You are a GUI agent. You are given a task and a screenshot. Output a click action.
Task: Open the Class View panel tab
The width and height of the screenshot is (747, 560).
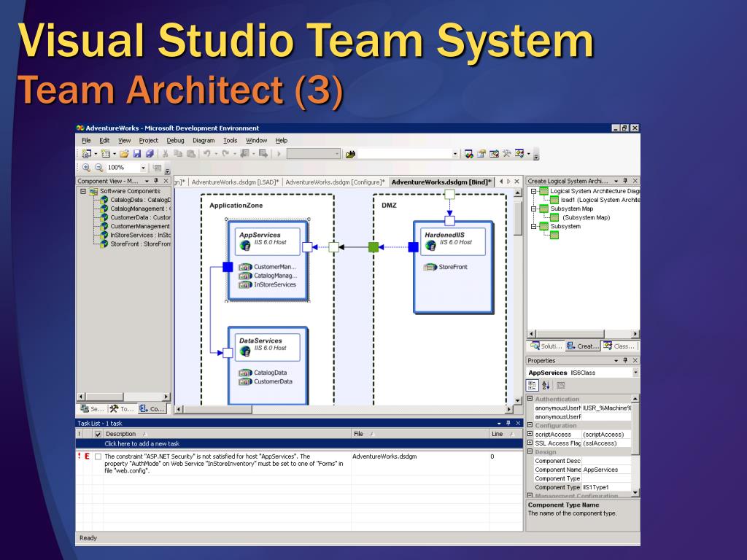(x=619, y=346)
